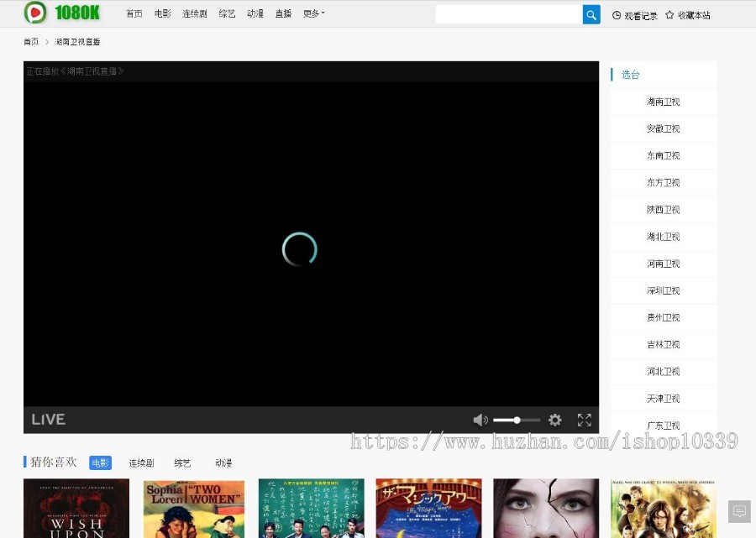Open the 电影 navigation menu item

[162, 14]
